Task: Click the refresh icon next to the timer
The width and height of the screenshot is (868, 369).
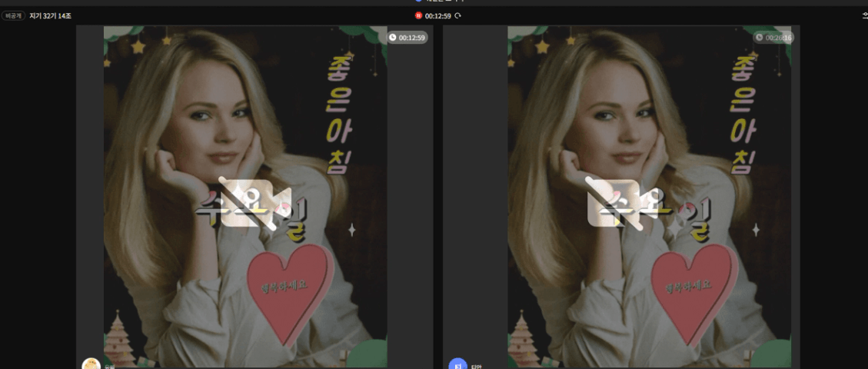Action: 457,15
